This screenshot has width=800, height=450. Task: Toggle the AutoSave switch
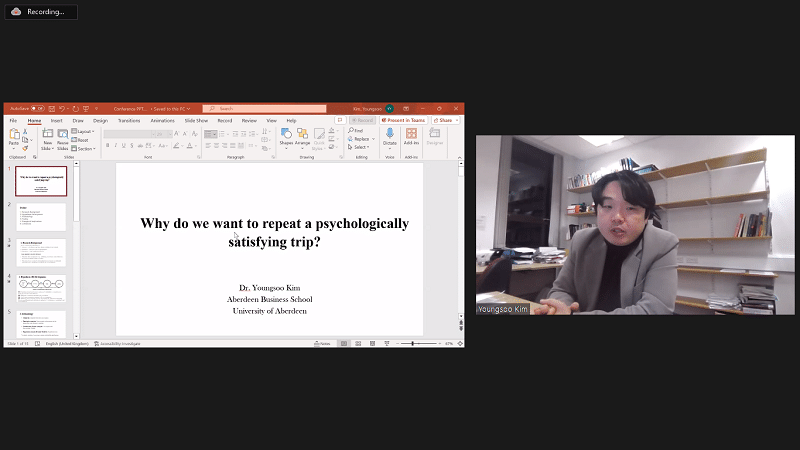coord(37,108)
